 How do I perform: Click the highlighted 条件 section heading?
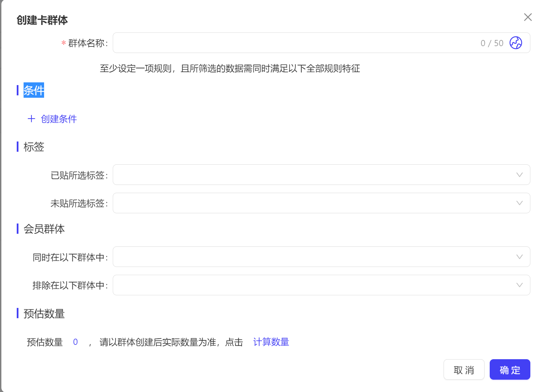point(34,90)
